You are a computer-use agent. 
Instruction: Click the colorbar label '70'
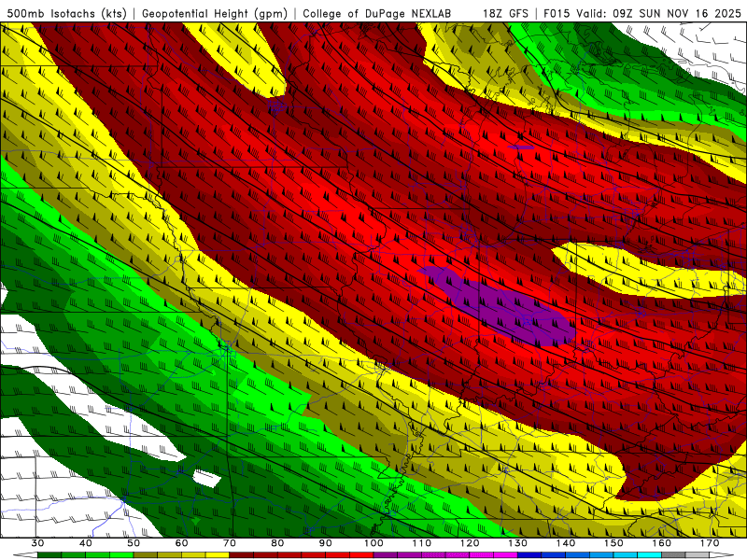[230, 543]
